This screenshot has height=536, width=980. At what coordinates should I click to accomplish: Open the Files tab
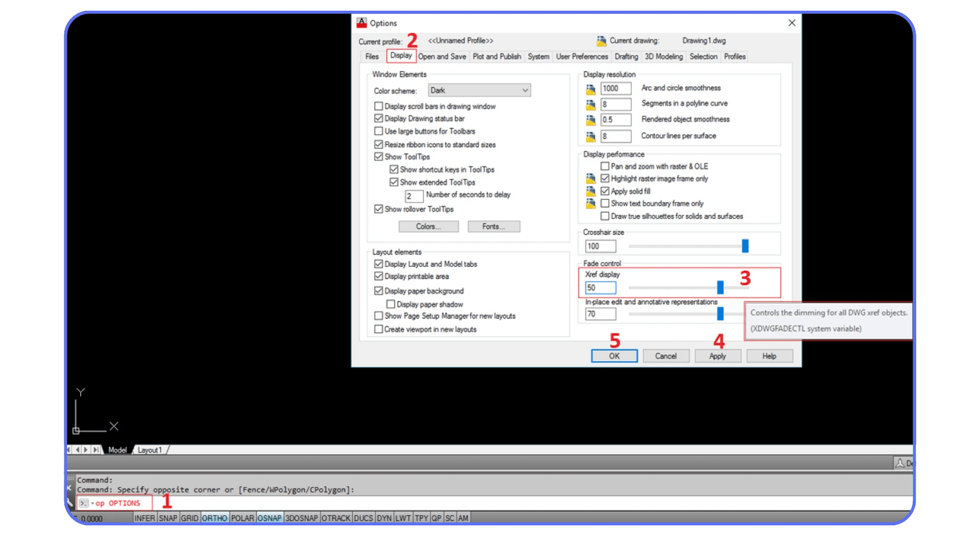(x=372, y=57)
